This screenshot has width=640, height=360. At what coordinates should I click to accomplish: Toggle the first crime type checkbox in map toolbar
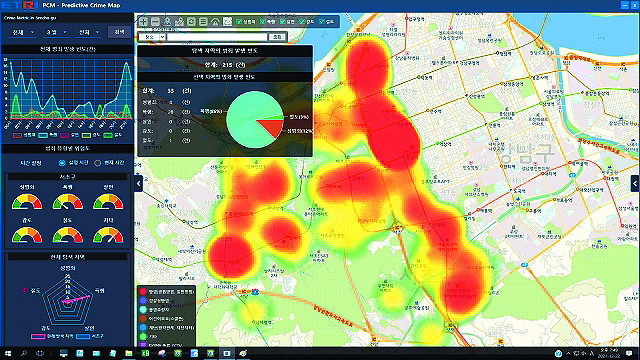pyautogui.click(x=239, y=21)
